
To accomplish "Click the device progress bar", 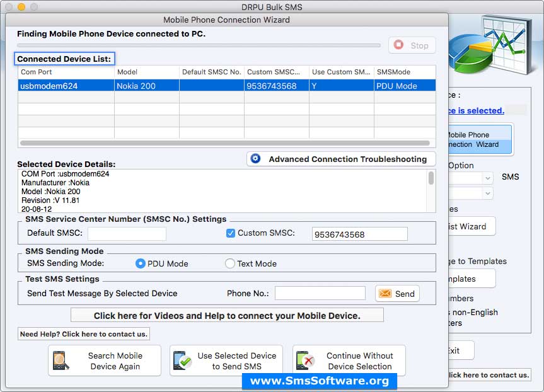I will click(x=199, y=45).
